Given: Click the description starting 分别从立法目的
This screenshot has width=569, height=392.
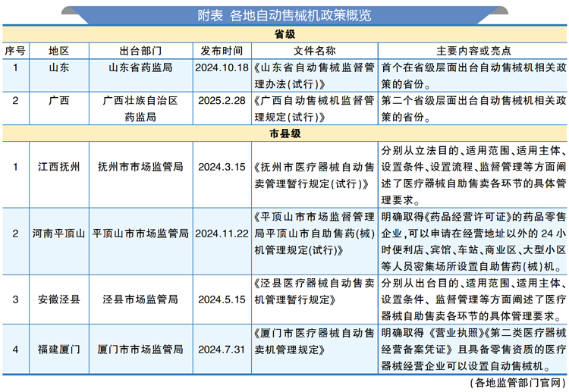Looking at the screenshot, I should 473,175.
